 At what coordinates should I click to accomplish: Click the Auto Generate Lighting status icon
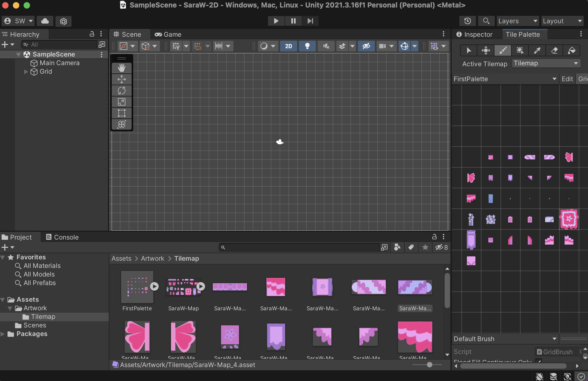pyautogui.click(x=567, y=376)
